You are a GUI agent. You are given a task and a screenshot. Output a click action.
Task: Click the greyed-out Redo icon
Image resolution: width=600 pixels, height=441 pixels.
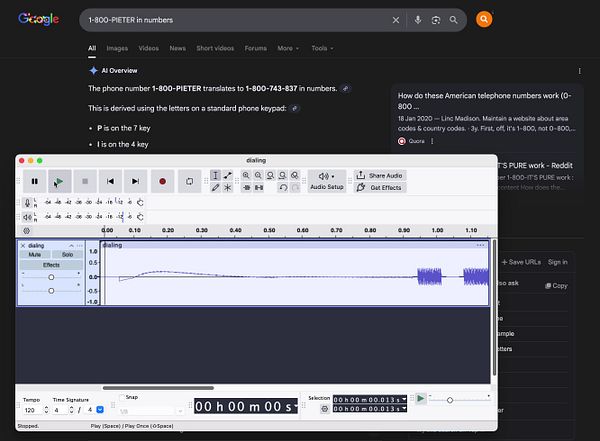[x=295, y=188]
